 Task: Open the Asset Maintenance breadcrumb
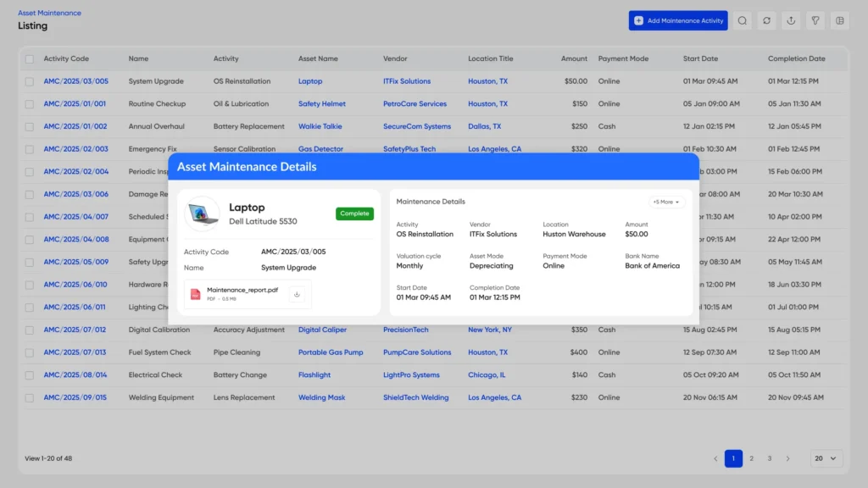coord(50,14)
